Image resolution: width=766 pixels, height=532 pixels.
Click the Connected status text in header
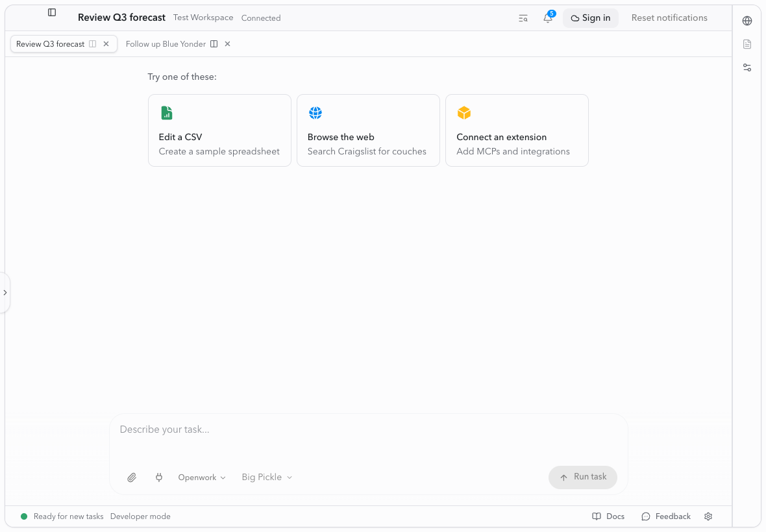[x=261, y=18]
